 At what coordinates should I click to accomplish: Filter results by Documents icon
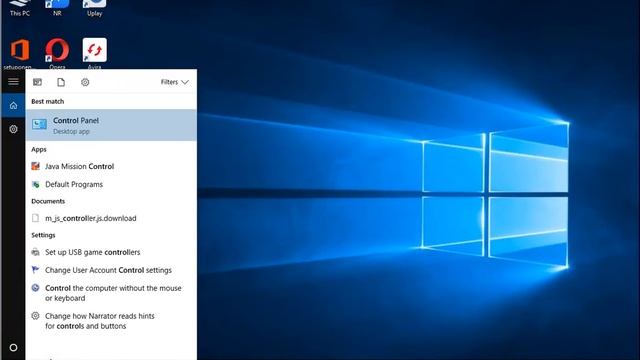[x=61, y=82]
